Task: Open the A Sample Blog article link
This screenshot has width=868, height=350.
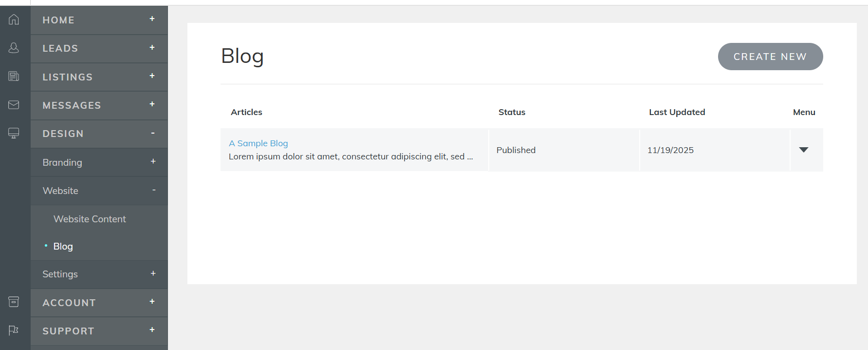Action: tap(259, 143)
